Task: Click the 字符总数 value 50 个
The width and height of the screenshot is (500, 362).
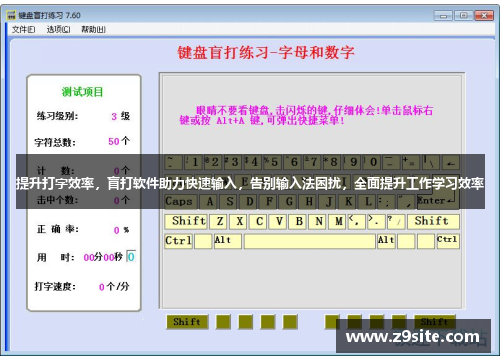Action: click(119, 141)
